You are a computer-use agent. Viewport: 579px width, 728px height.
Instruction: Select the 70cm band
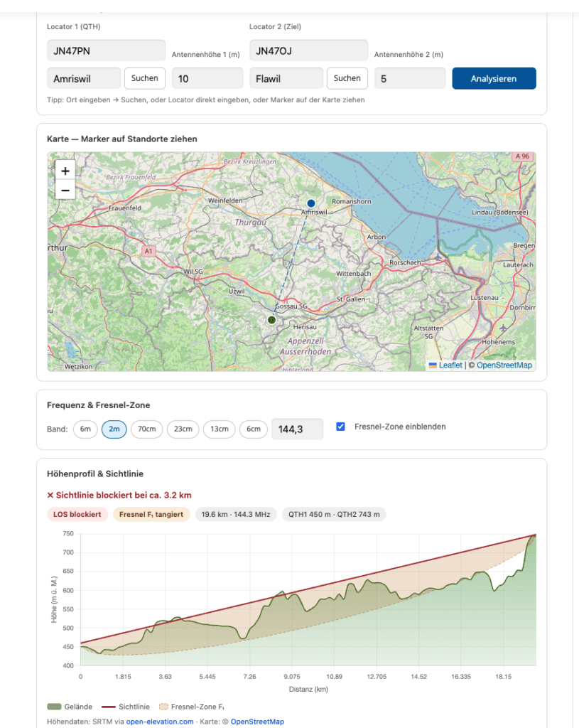tap(147, 429)
